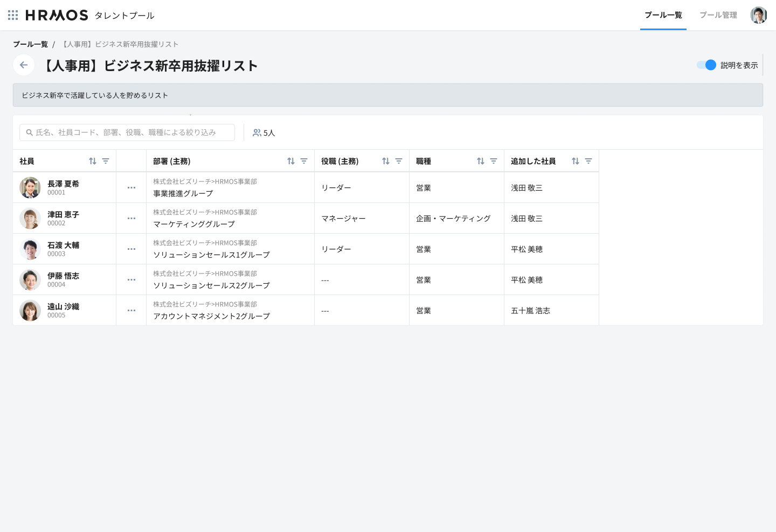Click 伊藤 悟志's profile photo
Image resolution: width=776 pixels, height=532 pixels.
click(30, 280)
